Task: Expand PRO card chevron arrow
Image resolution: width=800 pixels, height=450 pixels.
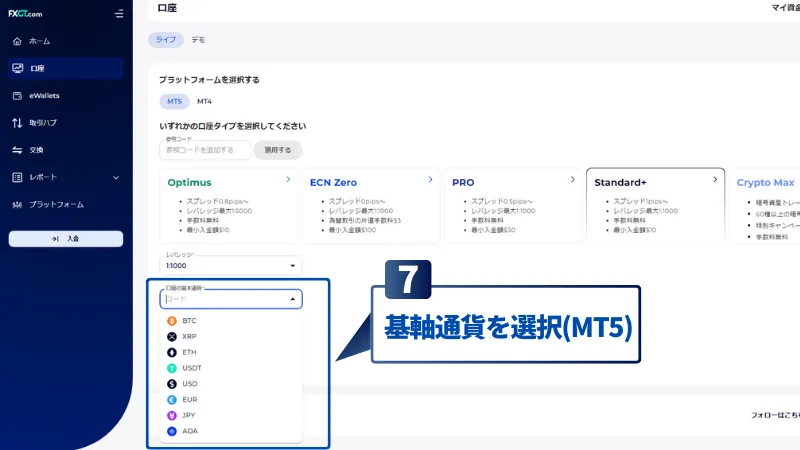Action: tap(572, 180)
